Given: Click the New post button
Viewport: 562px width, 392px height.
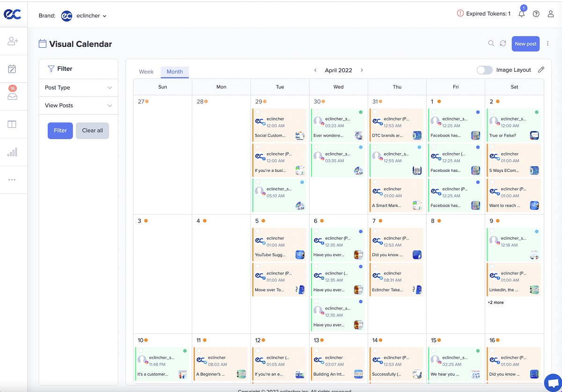Looking at the screenshot, I should coord(525,43).
